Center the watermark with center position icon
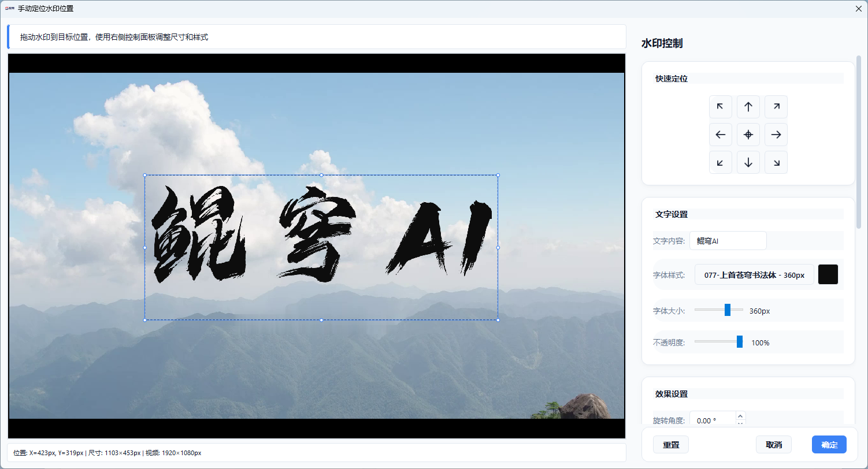The width and height of the screenshot is (868, 469). 748,134
